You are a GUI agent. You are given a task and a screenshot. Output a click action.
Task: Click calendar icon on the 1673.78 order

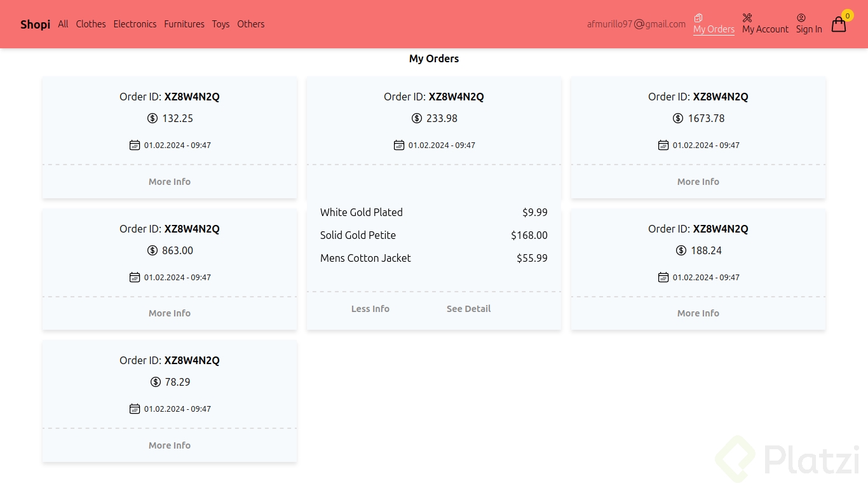663,145
